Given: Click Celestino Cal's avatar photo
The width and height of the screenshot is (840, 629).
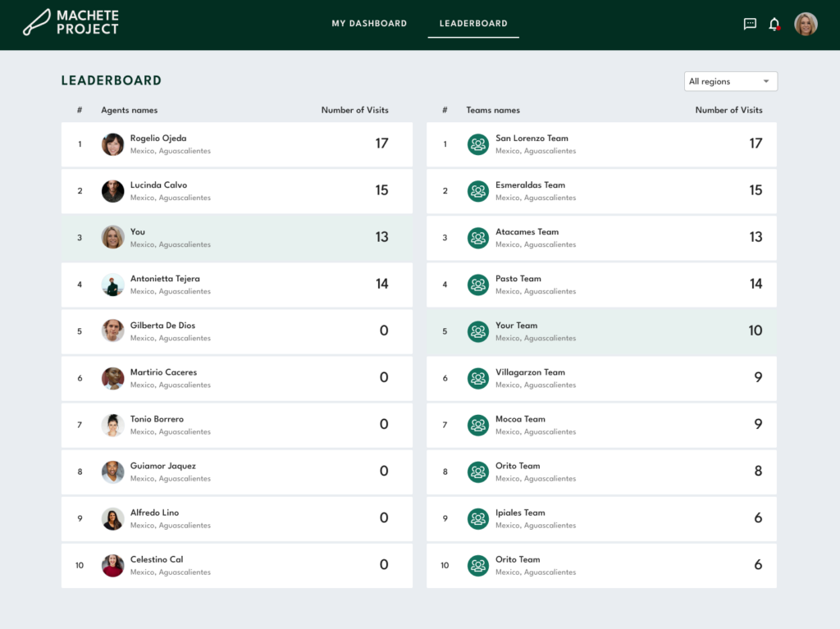Looking at the screenshot, I should (x=112, y=565).
